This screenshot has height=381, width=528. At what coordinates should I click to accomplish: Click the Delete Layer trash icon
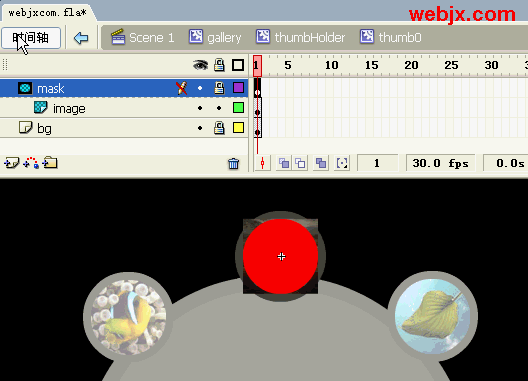[x=233, y=164]
